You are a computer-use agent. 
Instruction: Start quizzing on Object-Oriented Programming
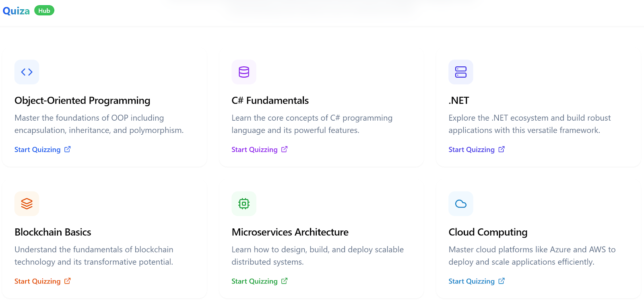click(37, 150)
